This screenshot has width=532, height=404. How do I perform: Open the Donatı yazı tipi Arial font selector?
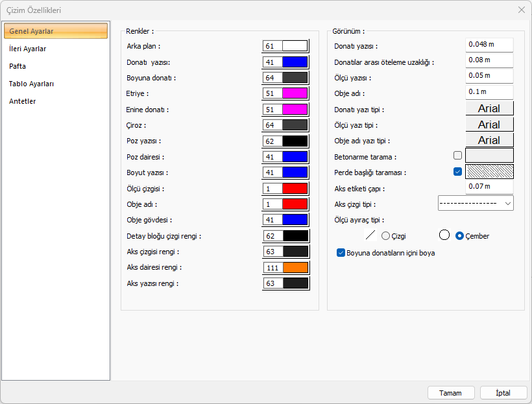(x=489, y=108)
